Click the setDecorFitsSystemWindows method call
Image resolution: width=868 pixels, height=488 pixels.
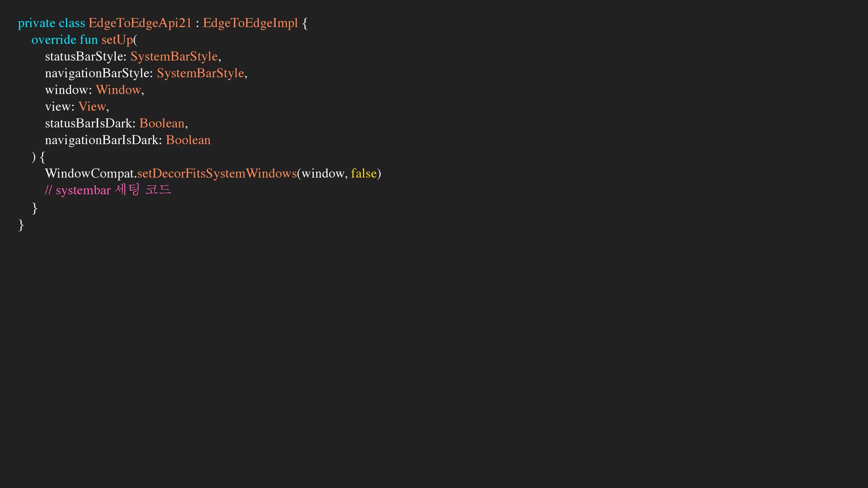[x=217, y=174]
